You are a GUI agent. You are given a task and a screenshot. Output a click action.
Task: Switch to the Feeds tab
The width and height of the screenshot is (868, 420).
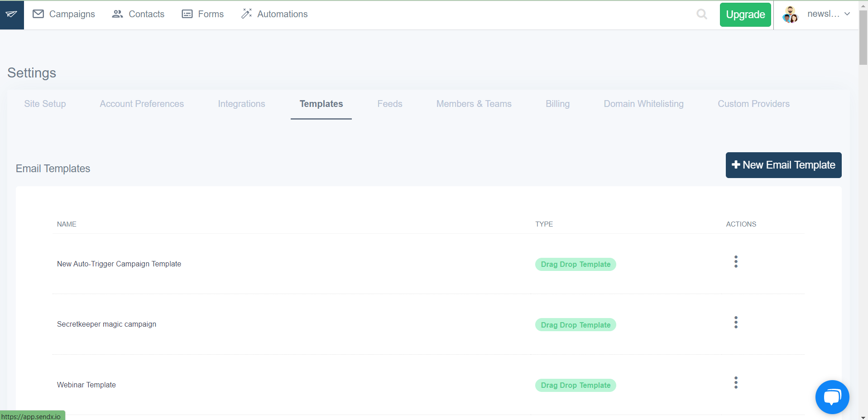coord(390,104)
